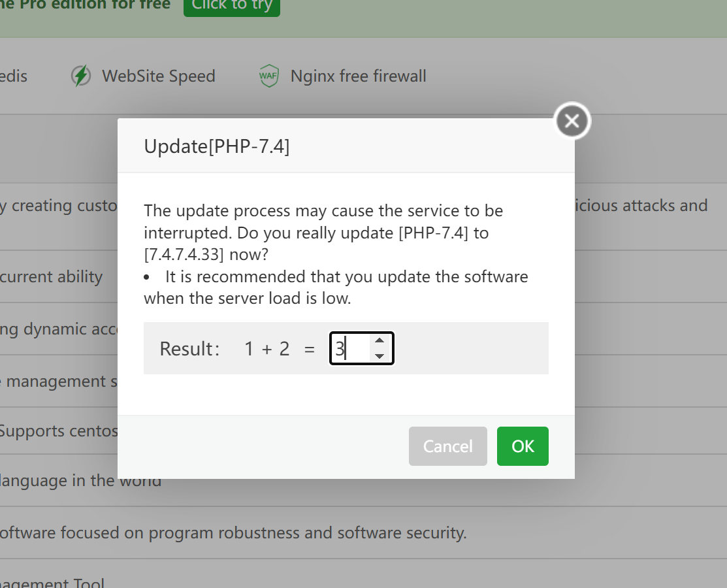Click the "1 + 2" math expression
This screenshot has height=588, width=727.
pos(267,349)
